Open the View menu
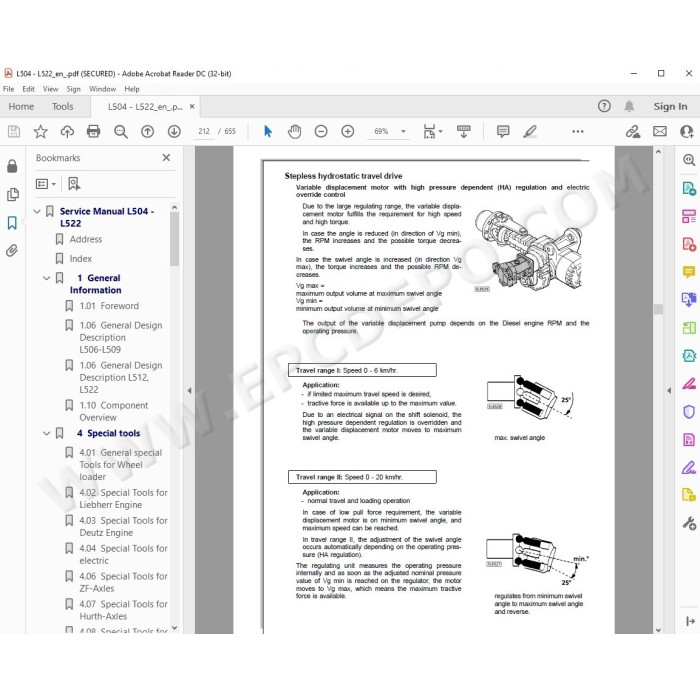 pyautogui.click(x=50, y=89)
